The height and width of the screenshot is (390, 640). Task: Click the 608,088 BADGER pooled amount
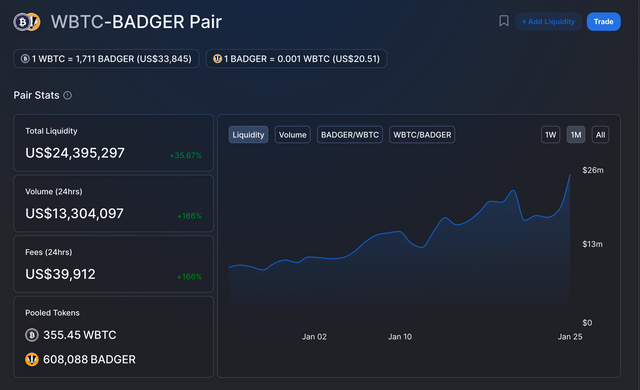tap(89, 359)
